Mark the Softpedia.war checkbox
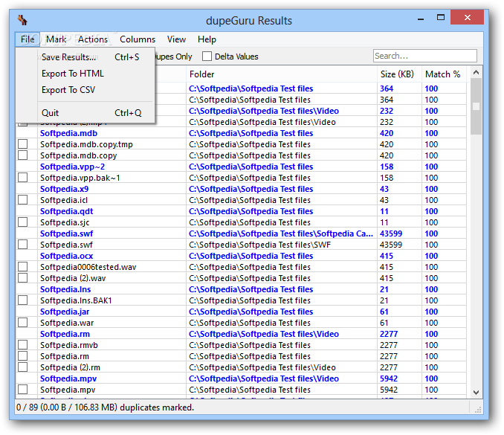This screenshot has height=435, width=504. point(22,323)
